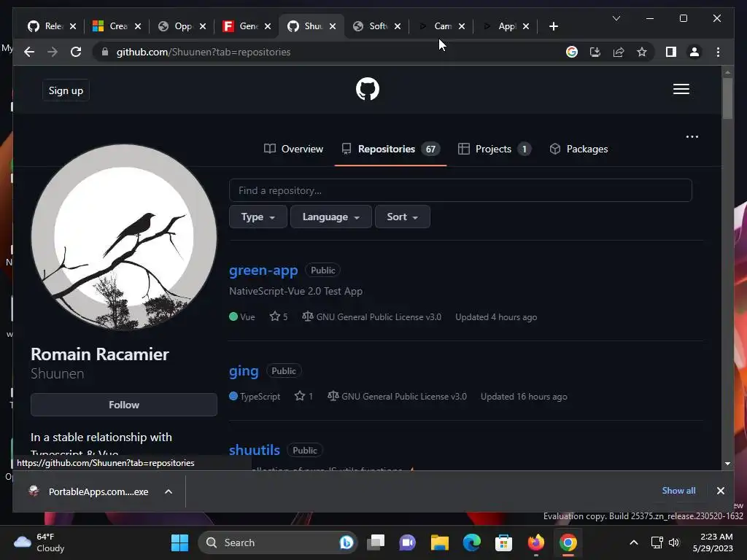Click Show all downloads
The height and width of the screenshot is (560, 747).
[678, 491]
